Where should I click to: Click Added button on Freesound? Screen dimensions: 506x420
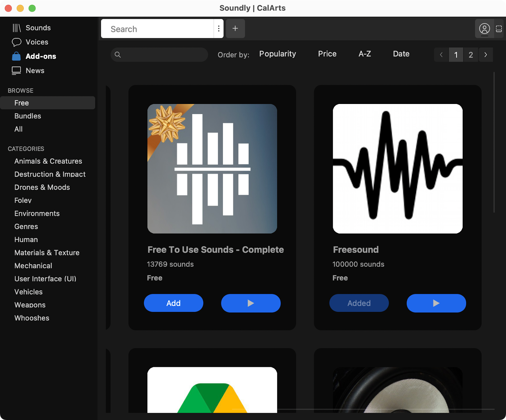click(x=359, y=303)
